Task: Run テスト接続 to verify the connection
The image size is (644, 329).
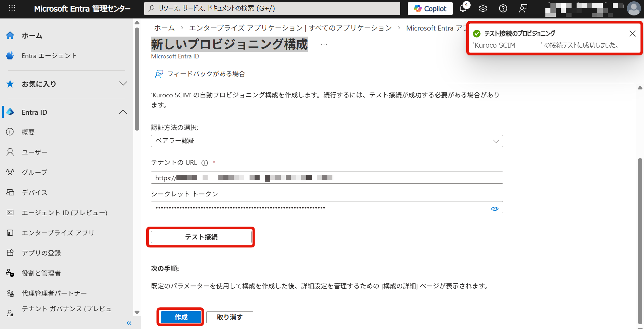Action: pos(201,237)
